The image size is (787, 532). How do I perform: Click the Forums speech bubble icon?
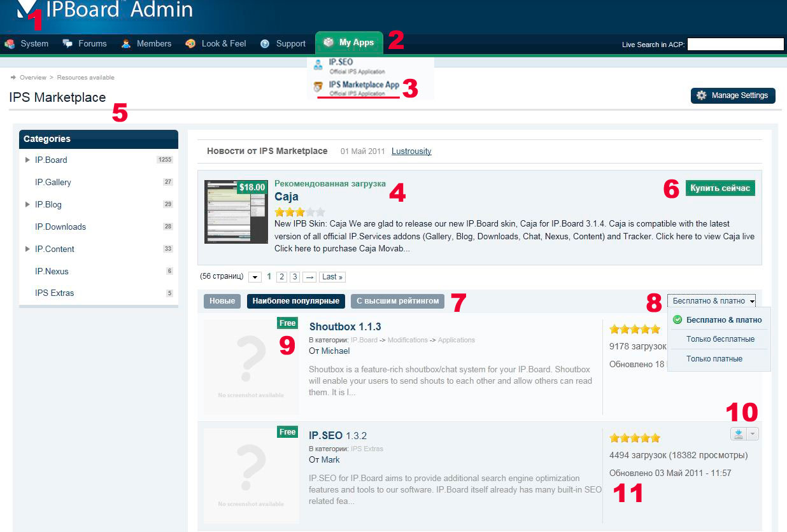point(67,44)
